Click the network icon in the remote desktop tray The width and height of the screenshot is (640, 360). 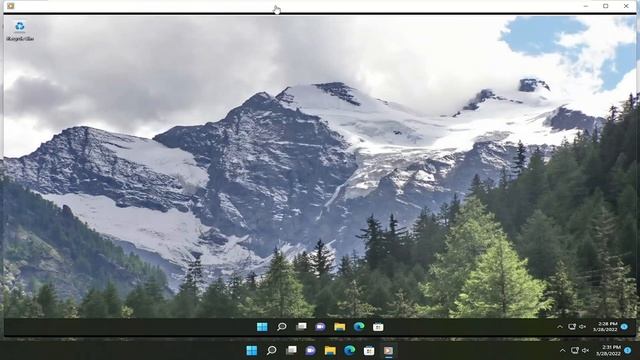(x=572, y=327)
